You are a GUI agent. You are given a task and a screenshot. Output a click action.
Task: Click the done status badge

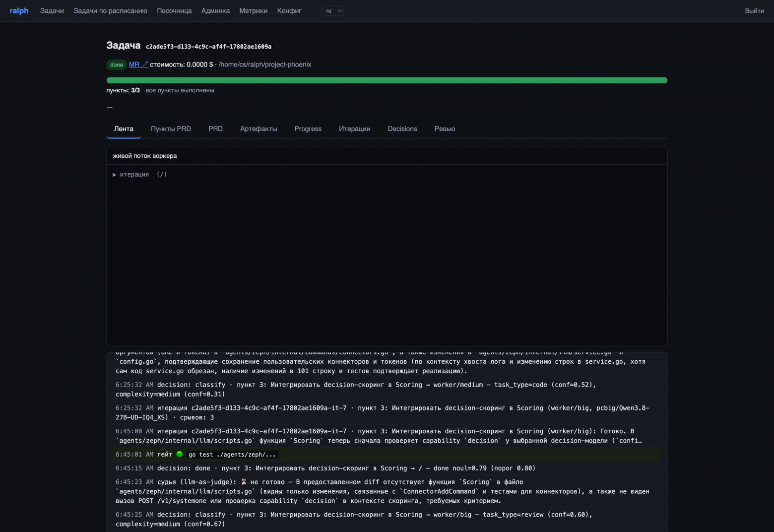pyautogui.click(x=117, y=65)
